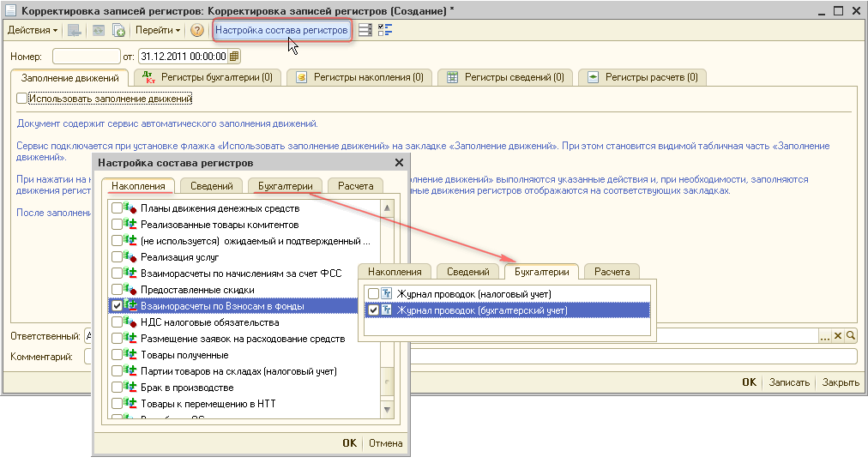Viewport: 868px width, 463px height.
Task: Click the checklist settings icon in toolbar
Action: pos(385,30)
